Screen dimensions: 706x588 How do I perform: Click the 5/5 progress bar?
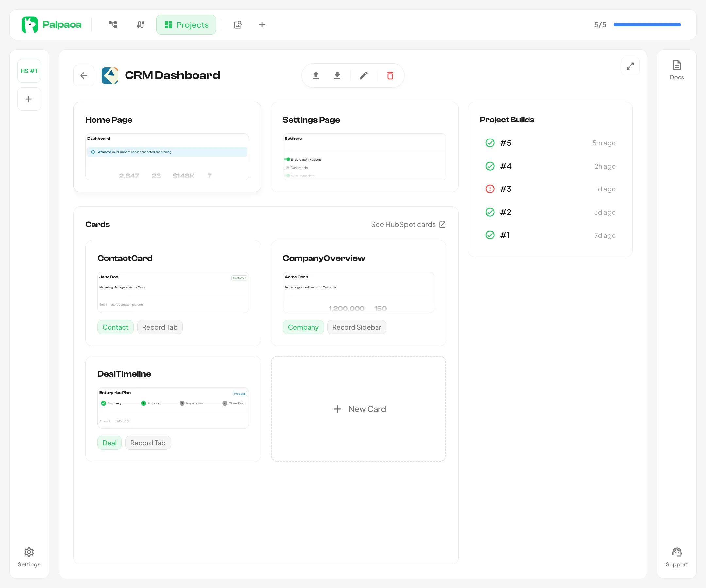tap(646, 24)
